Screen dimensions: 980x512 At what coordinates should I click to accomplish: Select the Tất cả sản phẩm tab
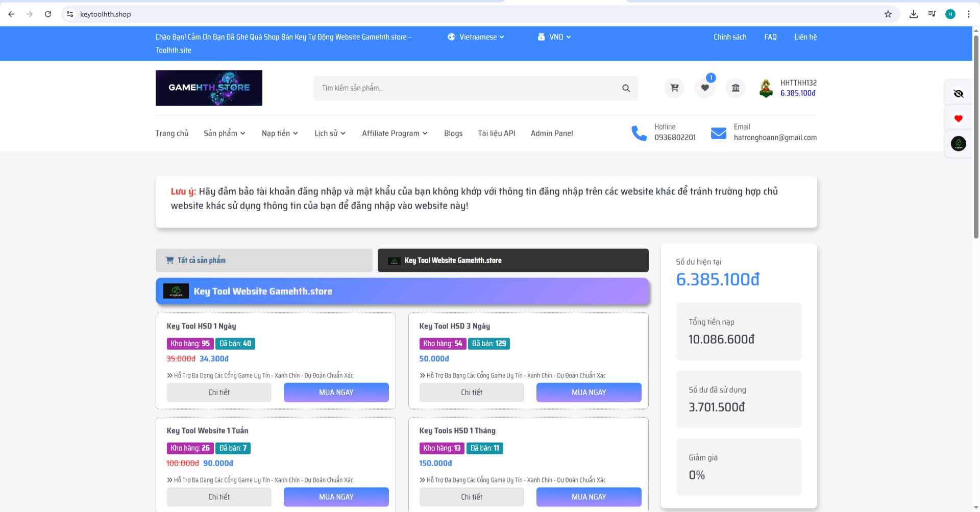(x=264, y=260)
